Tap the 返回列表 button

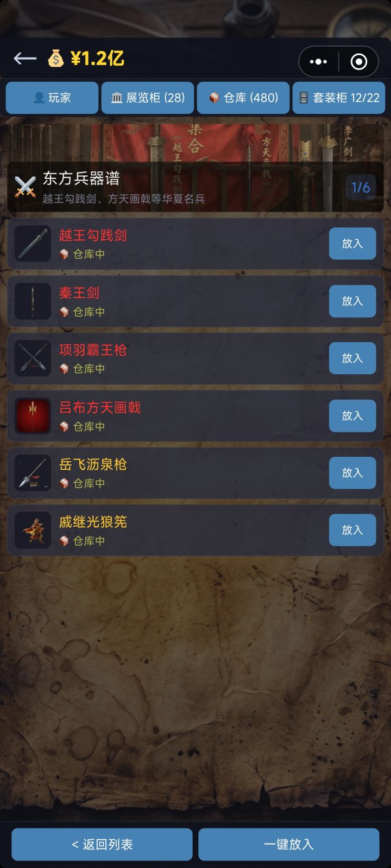click(x=102, y=844)
